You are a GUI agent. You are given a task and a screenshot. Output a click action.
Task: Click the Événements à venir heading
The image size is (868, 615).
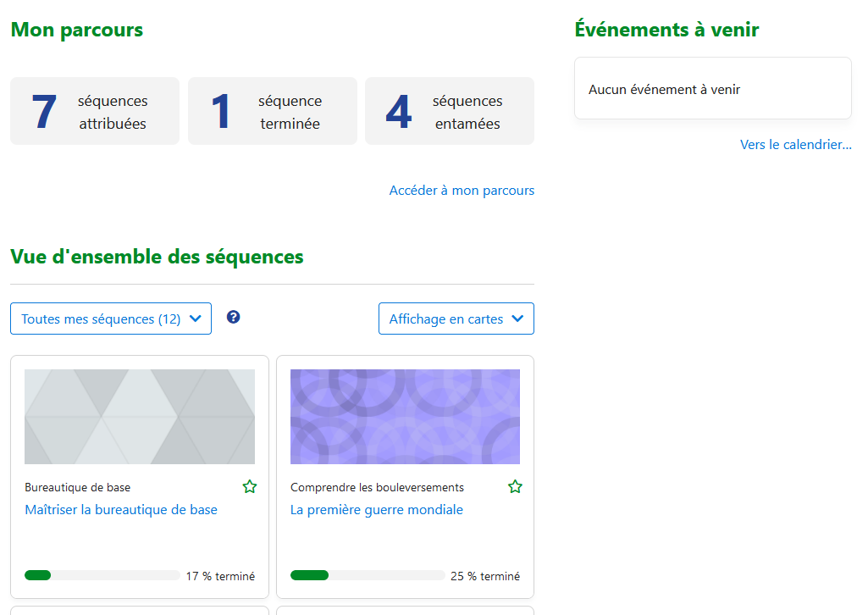(666, 30)
